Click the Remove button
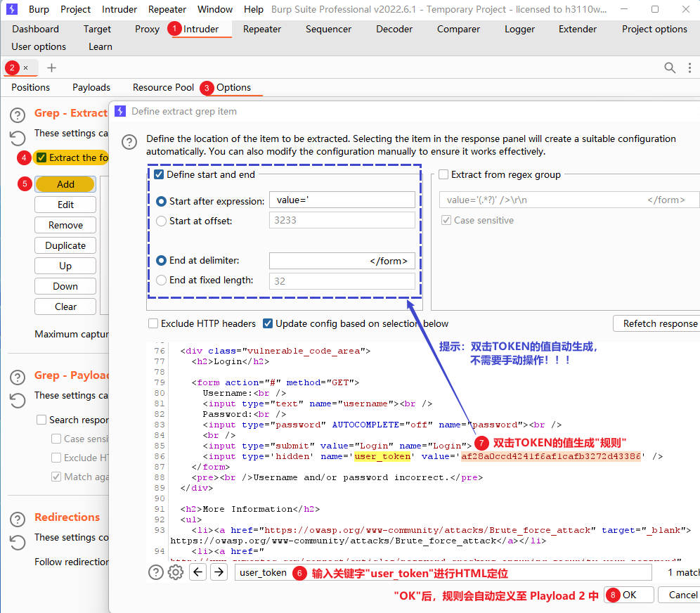The width and height of the screenshot is (700, 613). point(65,225)
